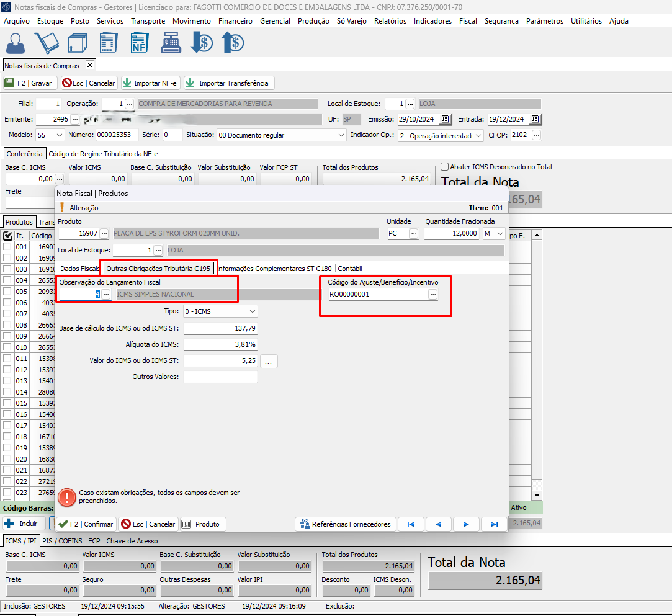Toggle the select-all checkbox in products grid header
Image resolution: width=672 pixels, height=616 pixels.
8,236
